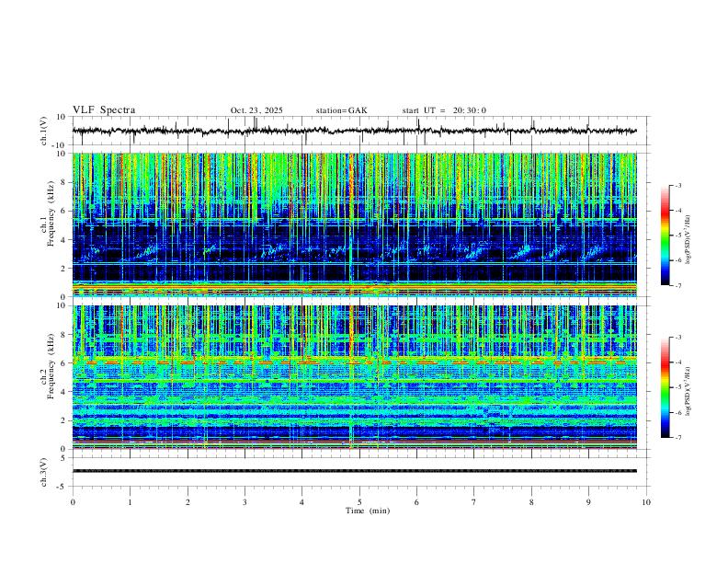Click the "6" kHz tick on ch.1 spectrogram
Image resolution: width=728 pixels, height=563 pixels.
point(63,211)
